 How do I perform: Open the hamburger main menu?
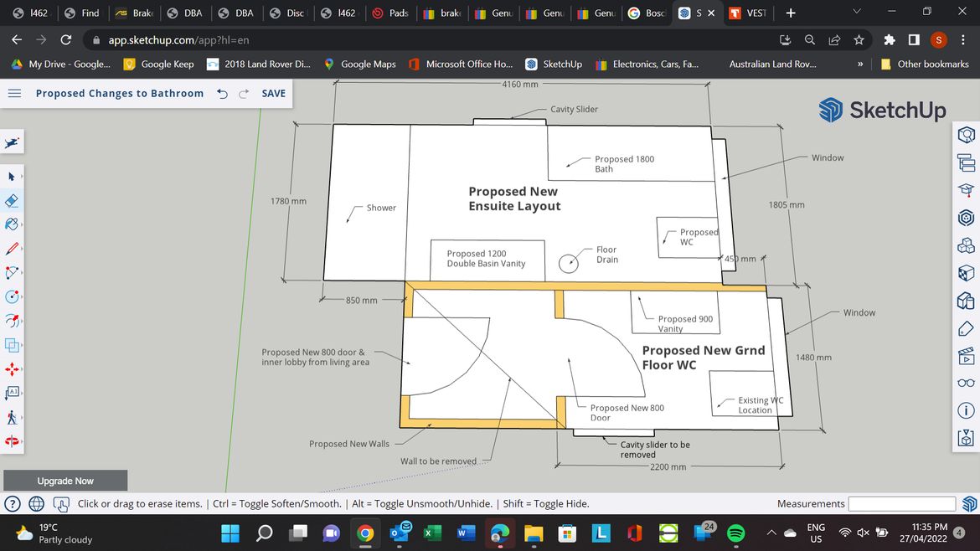point(14,94)
